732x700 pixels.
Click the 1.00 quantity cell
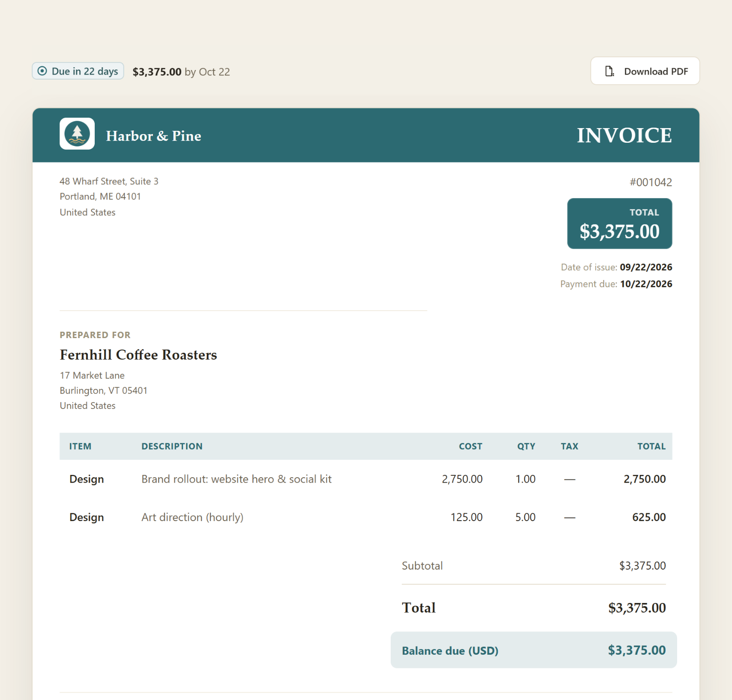point(525,479)
